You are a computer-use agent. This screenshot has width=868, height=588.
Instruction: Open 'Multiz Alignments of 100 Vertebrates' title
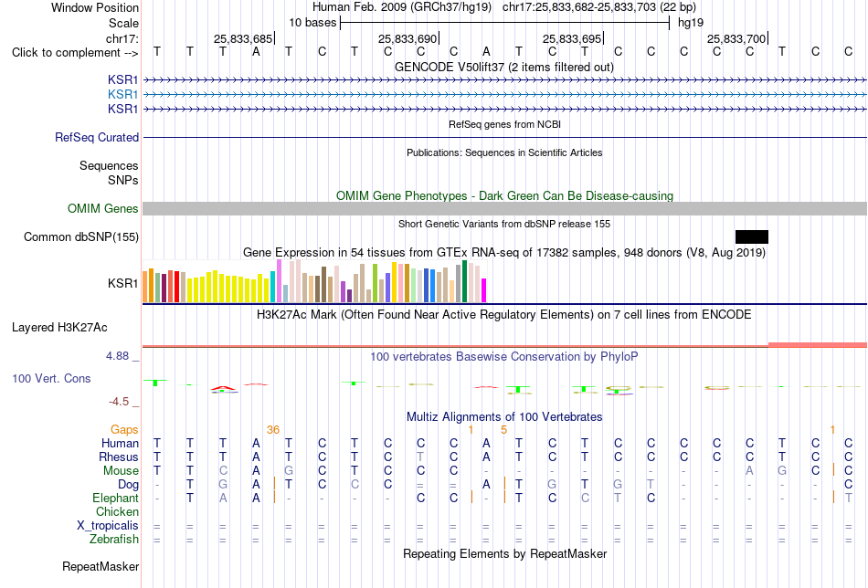[504, 417]
